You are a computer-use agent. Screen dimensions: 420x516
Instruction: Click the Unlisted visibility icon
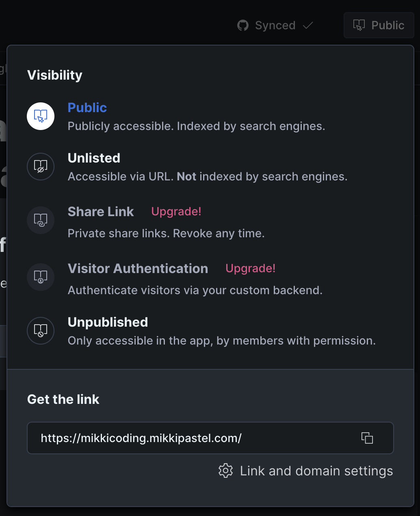(x=41, y=167)
